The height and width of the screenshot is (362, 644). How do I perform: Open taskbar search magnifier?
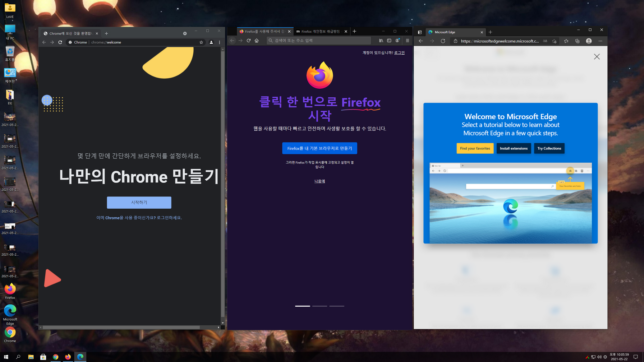[x=18, y=357]
